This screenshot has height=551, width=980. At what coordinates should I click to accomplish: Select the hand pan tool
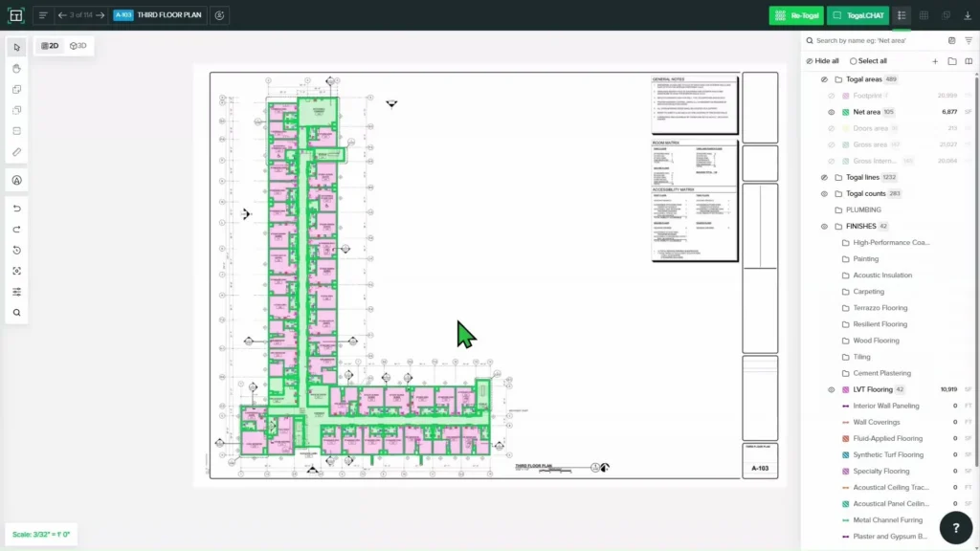[x=17, y=68]
